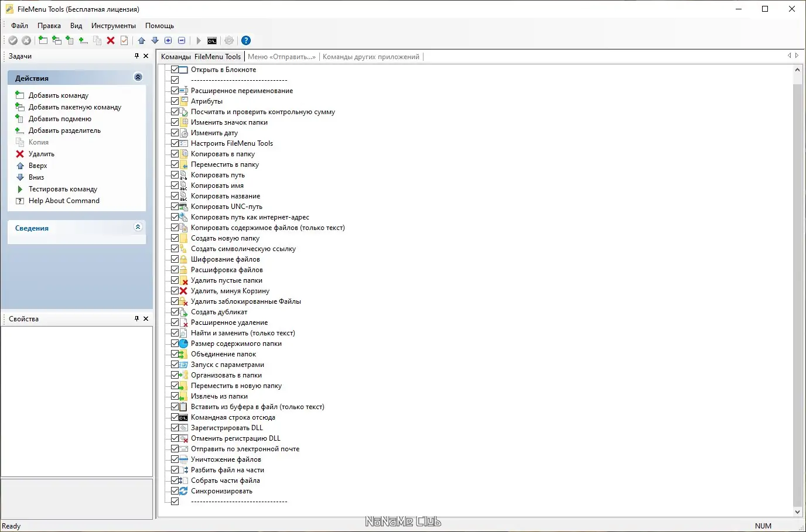806x532 pixels.
Task: Select the Команды FileMenu Tools tab
Action: [x=201, y=57]
